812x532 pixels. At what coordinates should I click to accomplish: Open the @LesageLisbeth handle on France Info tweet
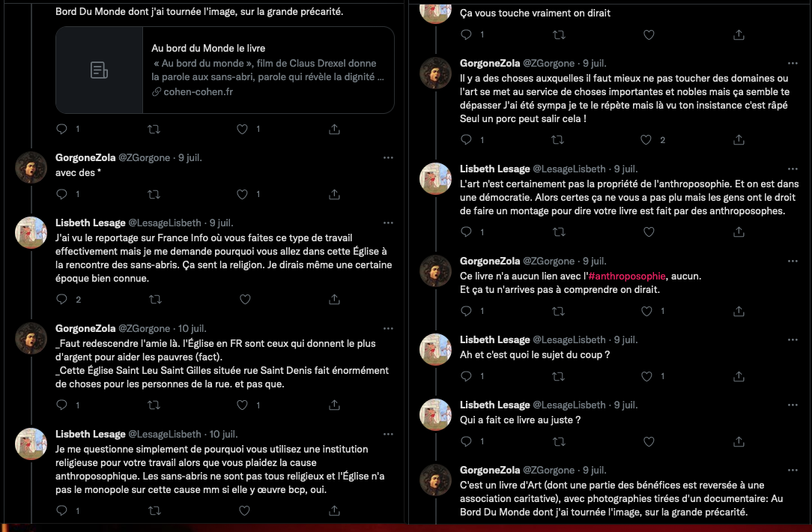[165, 223]
